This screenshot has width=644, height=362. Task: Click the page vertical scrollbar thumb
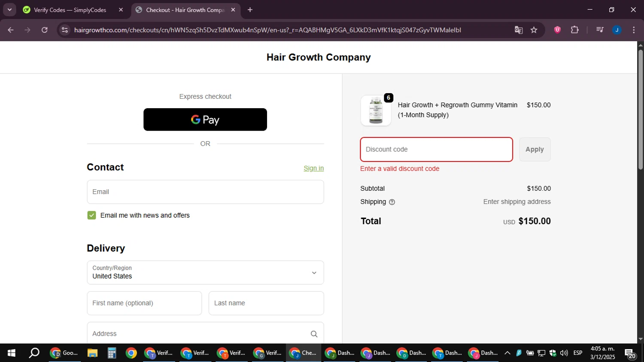[x=641, y=110]
